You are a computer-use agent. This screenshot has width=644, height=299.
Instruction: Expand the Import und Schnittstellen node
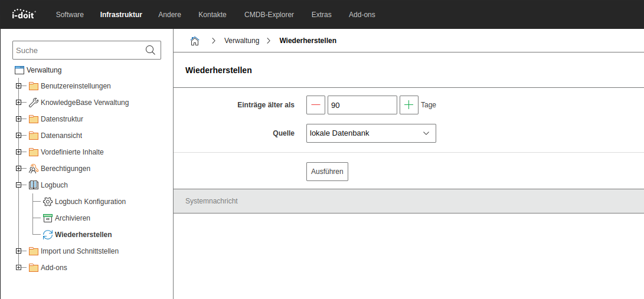coord(18,251)
